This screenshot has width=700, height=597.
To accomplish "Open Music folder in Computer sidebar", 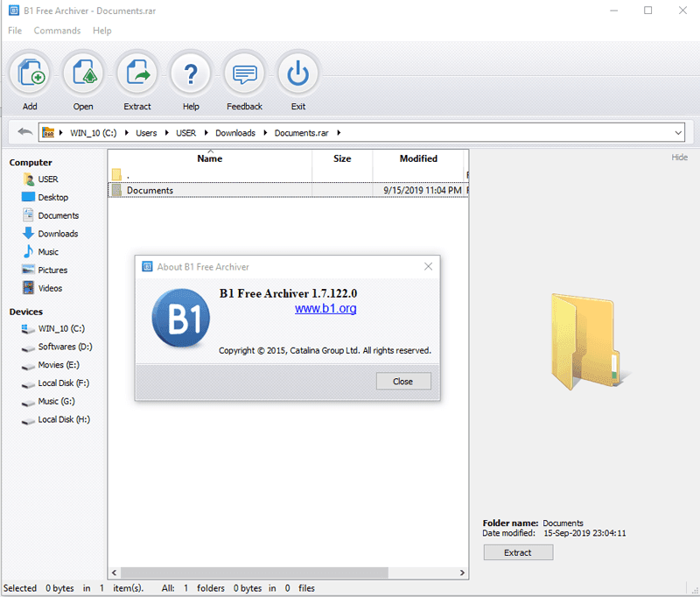I will point(40,252).
